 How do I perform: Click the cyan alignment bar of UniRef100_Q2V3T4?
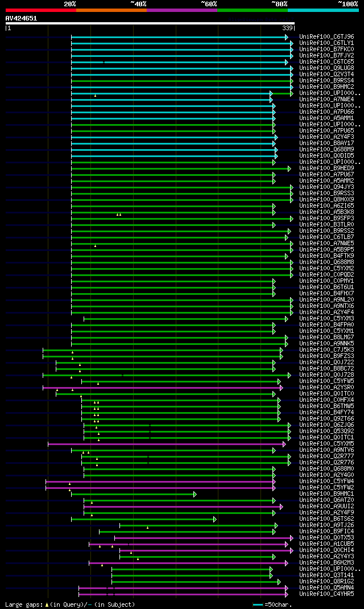[182, 75]
